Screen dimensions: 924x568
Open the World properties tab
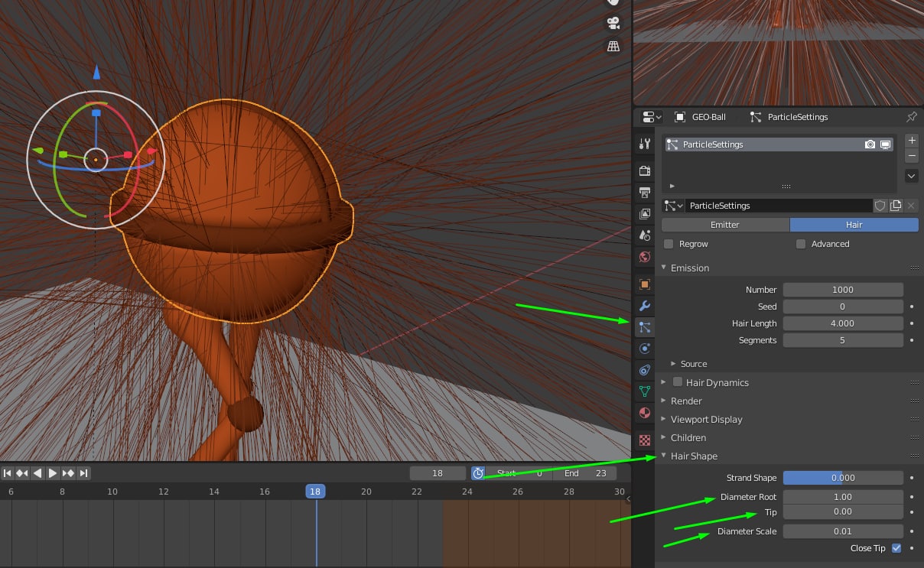pyautogui.click(x=644, y=257)
